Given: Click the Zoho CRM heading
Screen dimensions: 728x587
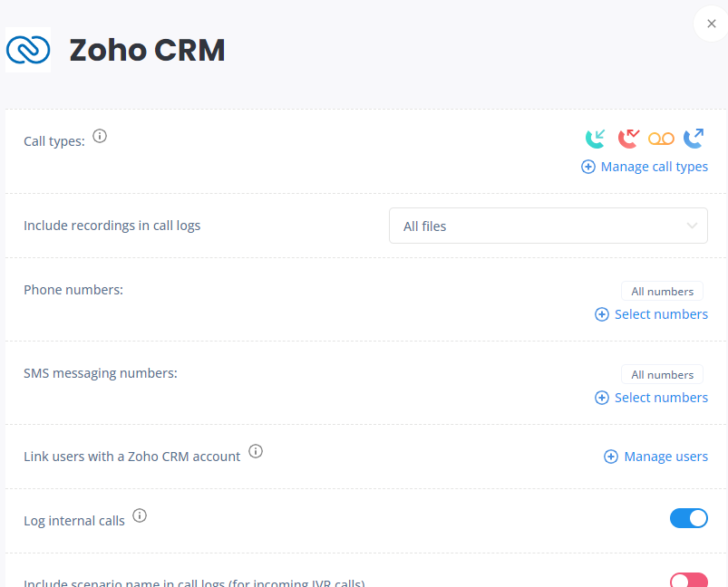Looking at the screenshot, I should (x=147, y=50).
